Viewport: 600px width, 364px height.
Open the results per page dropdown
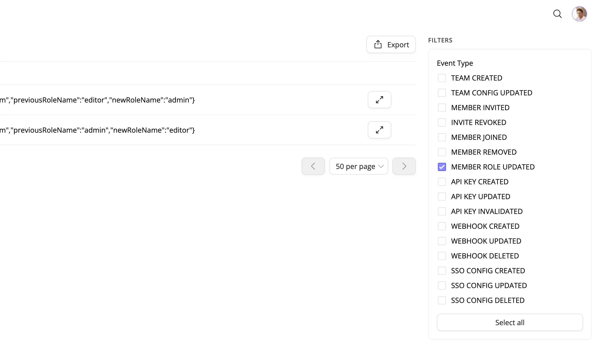pyautogui.click(x=359, y=166)
